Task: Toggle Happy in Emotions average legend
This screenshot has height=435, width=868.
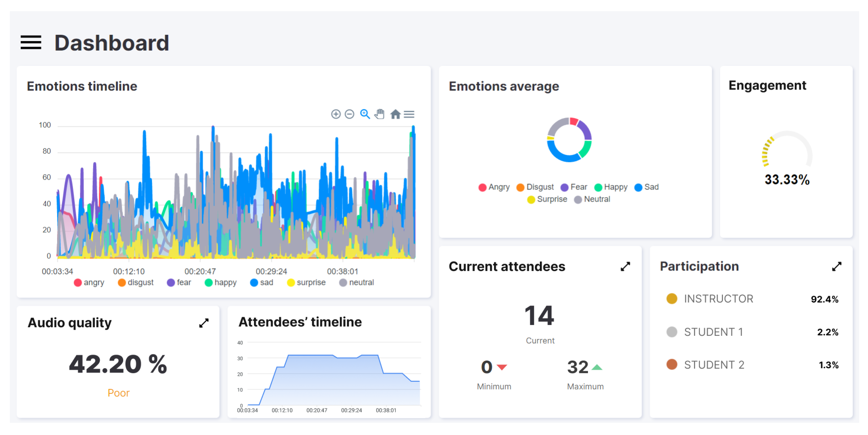Action: coord(610,187)
